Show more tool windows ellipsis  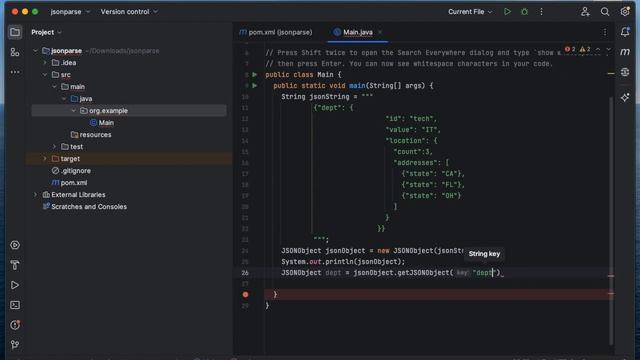click(15, 72)
